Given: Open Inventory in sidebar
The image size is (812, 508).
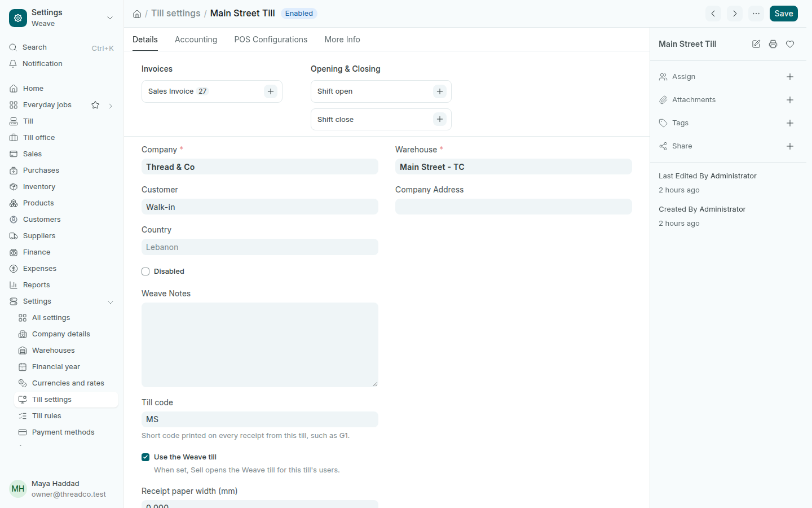Looking at the screenshot, I should [x=61, y=187].
